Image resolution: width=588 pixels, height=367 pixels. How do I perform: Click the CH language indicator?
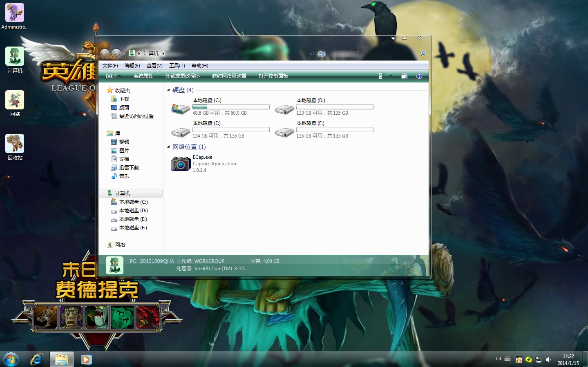(498, 359)
